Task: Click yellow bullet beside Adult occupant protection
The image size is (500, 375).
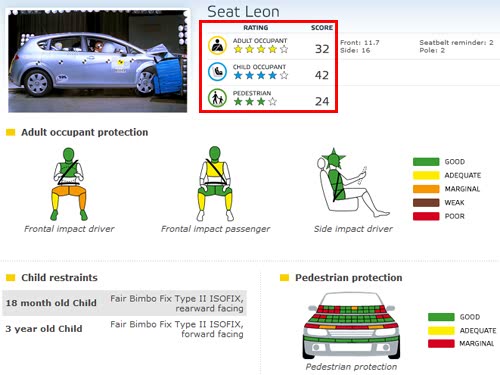Action: coord(11,132)
